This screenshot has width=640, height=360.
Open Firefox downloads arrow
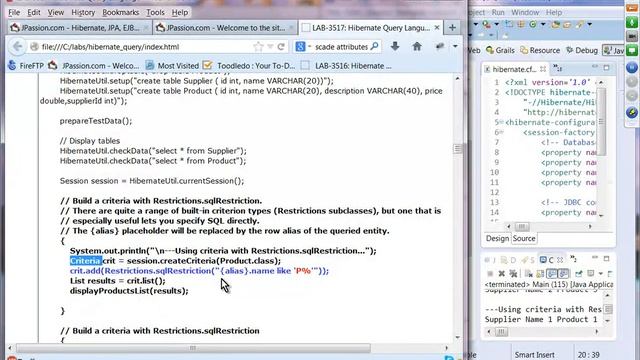(x=395, y=47)
